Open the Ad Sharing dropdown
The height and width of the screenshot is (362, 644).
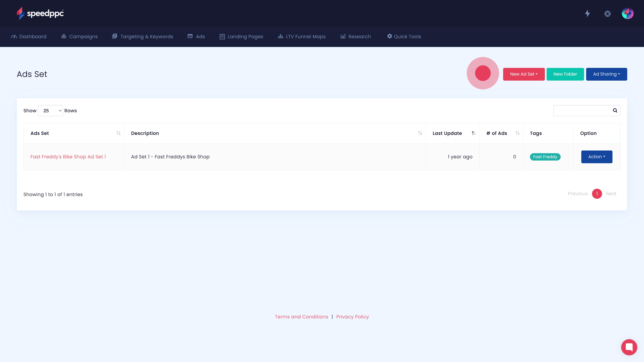pyautogui.click(x=606, y=74)
